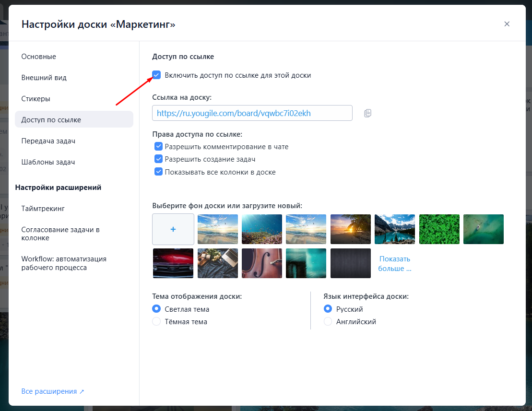
Task: Select the 'Доступ по ссылке' sidebar item
Action: coord(74,119)
